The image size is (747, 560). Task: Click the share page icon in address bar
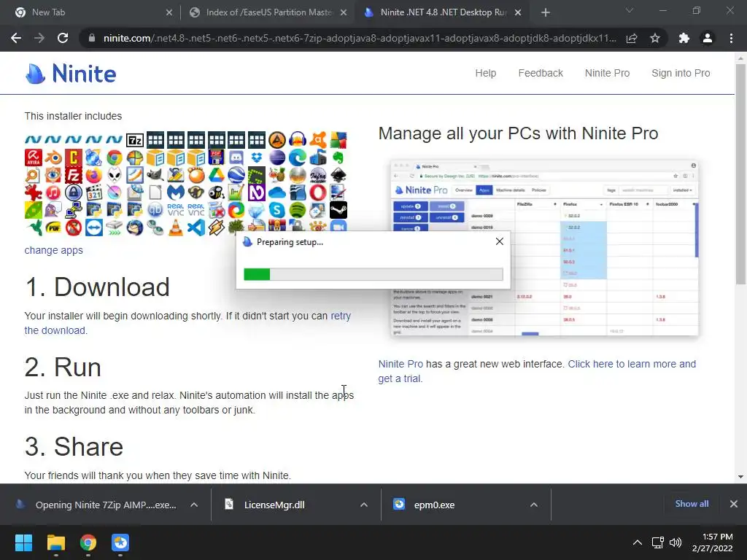coord(632,38)
